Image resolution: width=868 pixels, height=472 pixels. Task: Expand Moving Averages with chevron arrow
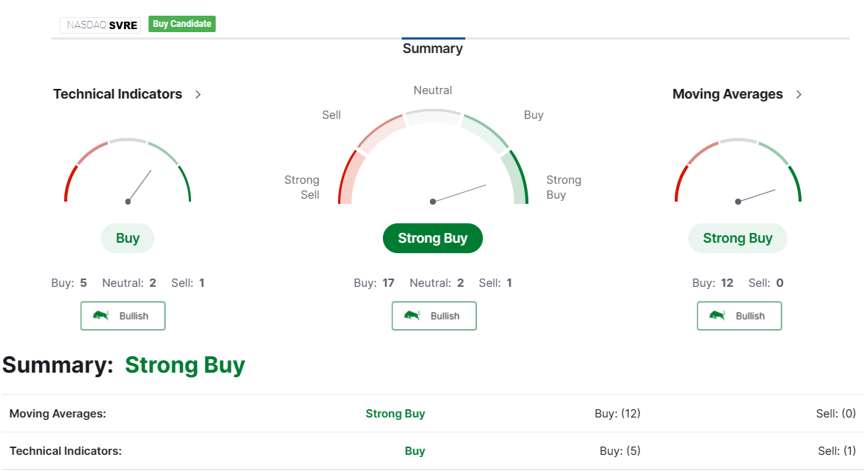(799, 94)
